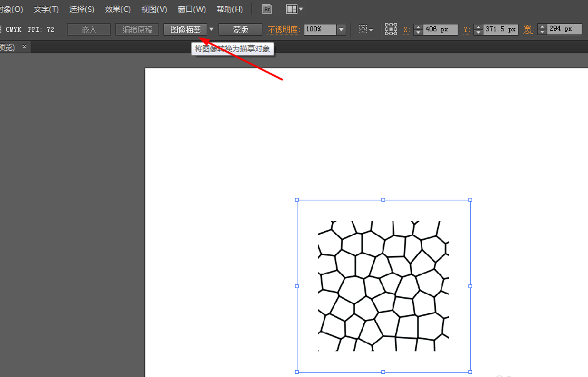Click the reference point grid icon
Image resolution: width=588 pixels, height=377 pixels.
point(391,29)
